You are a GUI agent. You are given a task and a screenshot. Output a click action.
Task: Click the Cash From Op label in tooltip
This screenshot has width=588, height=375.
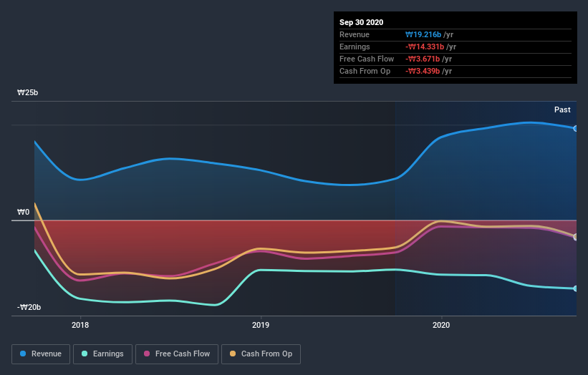pyautogui.click(x=365, y=71)
